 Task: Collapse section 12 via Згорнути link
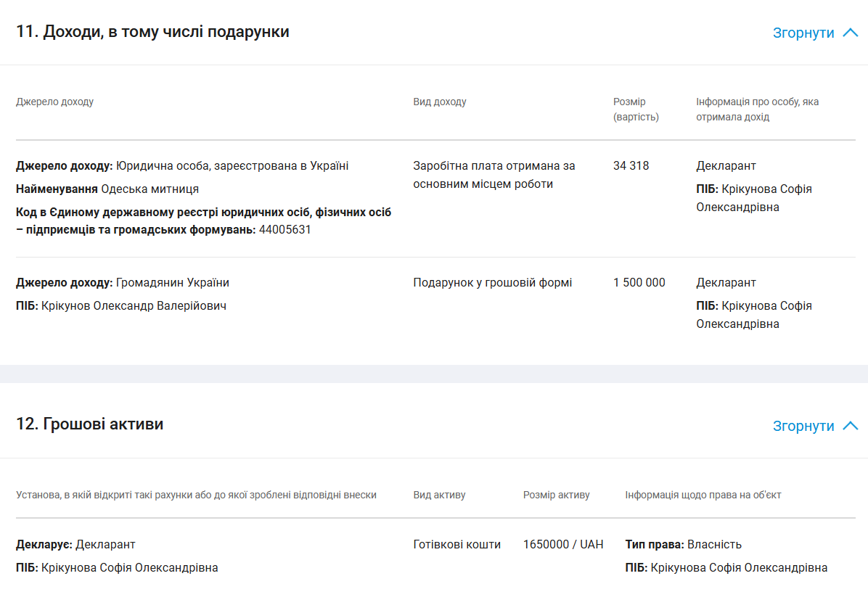coord(803,427)
